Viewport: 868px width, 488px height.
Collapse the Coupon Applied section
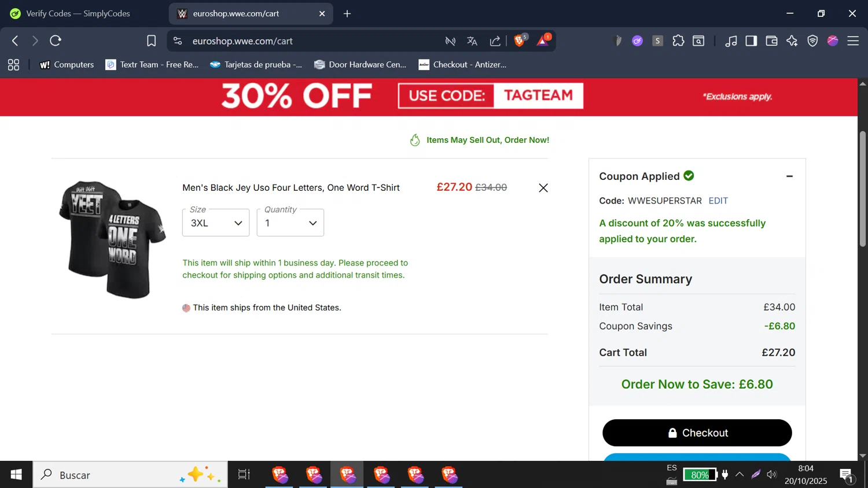789,176
